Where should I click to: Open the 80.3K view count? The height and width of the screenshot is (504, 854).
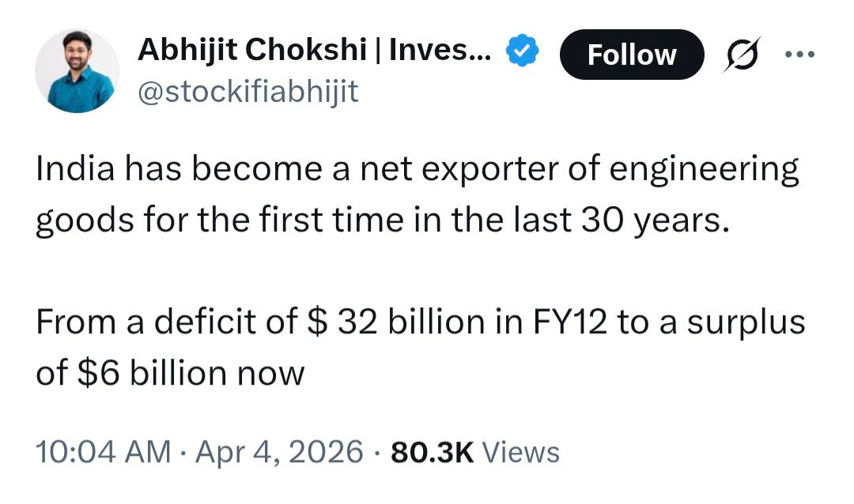(x=433, y=453)
